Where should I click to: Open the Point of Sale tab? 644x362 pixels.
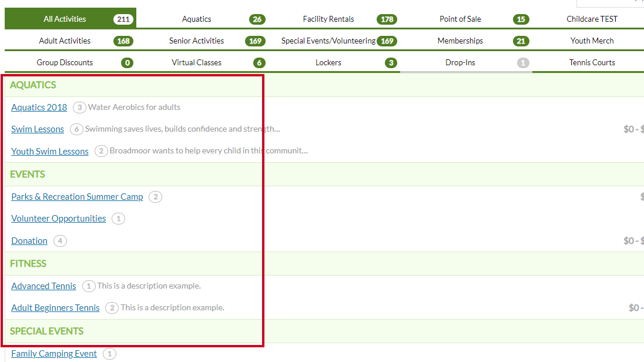tap(460, 19)
